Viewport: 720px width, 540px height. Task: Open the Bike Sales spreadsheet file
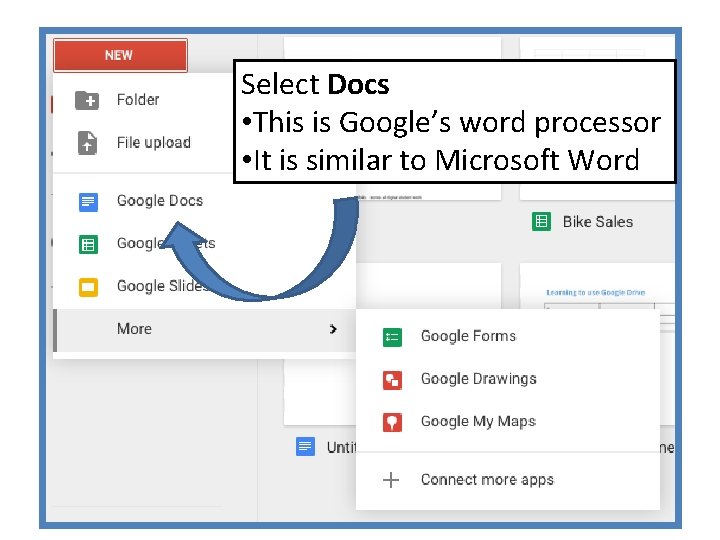click(598, 222)
